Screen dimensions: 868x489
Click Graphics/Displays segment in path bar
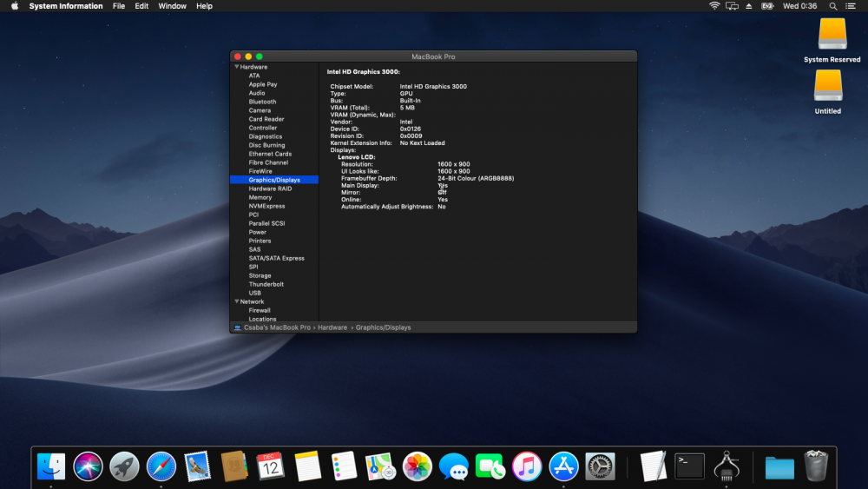tap(383, 327)
